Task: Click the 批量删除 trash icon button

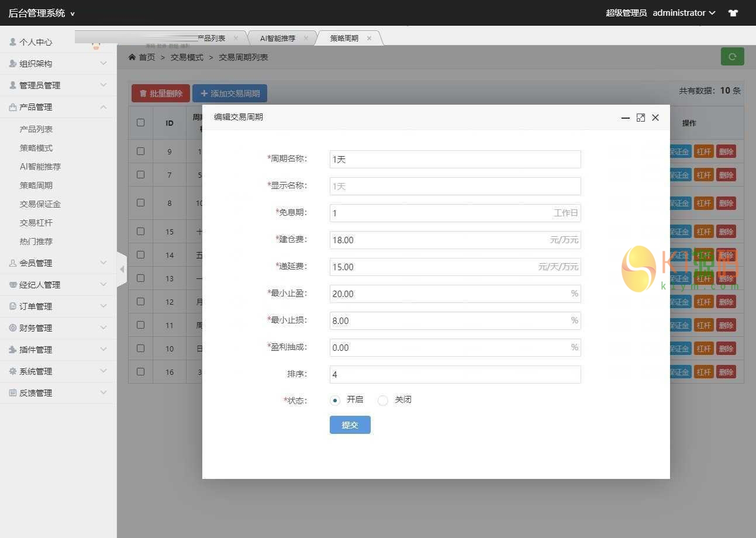Action: click(x=144, y=93)
